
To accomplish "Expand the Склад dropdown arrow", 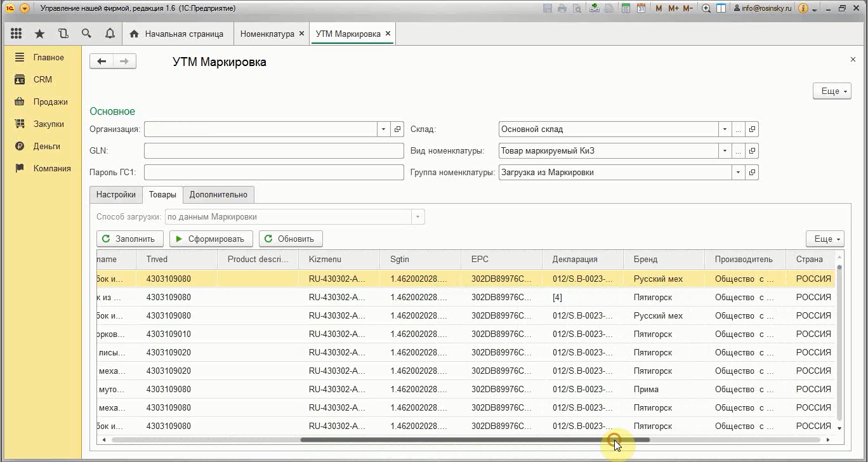I will tap(725, 129).
